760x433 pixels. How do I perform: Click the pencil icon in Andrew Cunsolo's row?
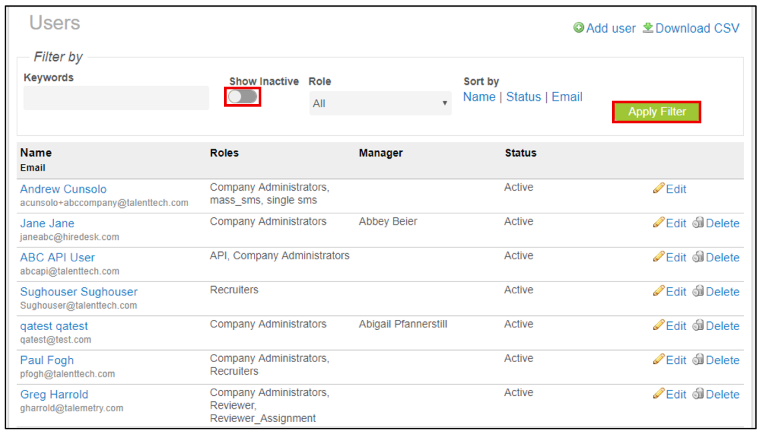(x=658, y=188)
